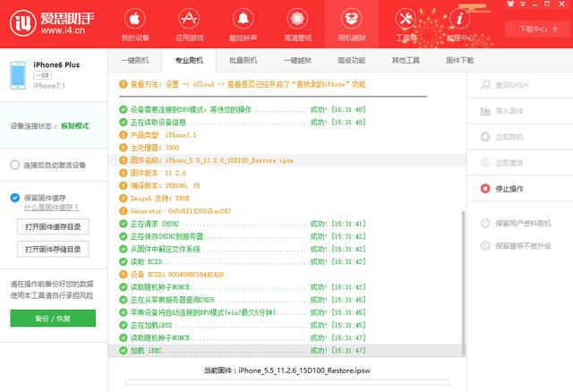Click the log panel vertical scrollbar
This screenshot has height=392, width=573.
pos(464,283)
